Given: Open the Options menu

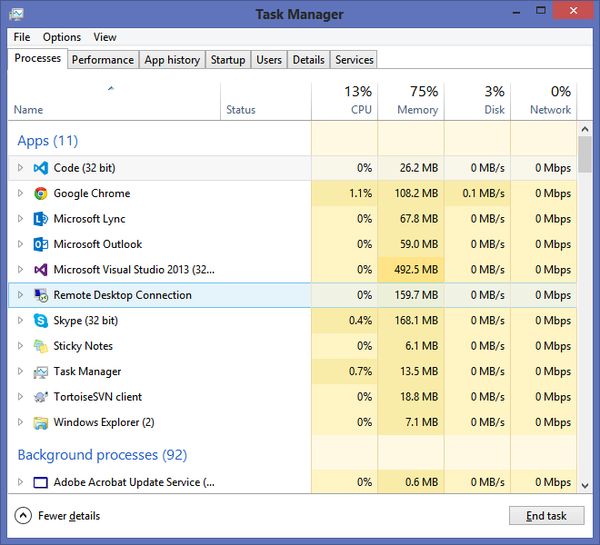Looking at the screenshot, I should click(62, 37).
